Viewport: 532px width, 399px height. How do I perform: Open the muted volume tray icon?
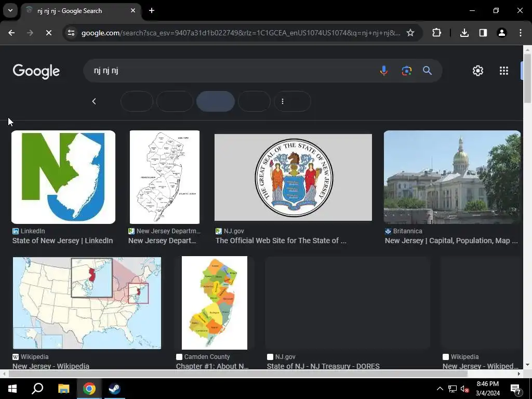click(465, 389)
